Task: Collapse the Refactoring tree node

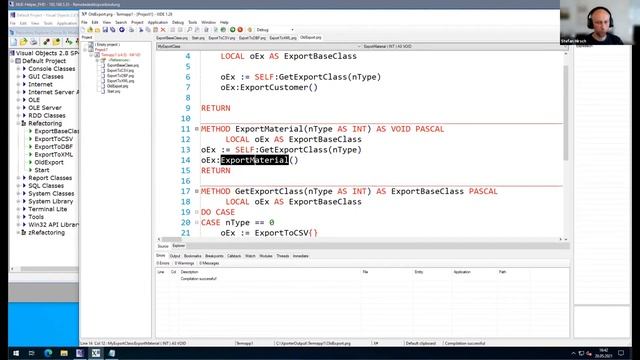Action: point(18,123)
